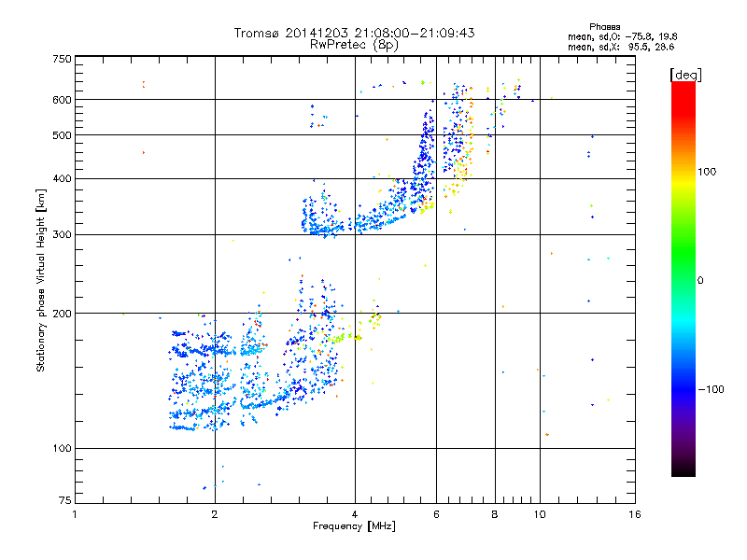Click the x-axis '2' tick label
Viewport: 747px width, 560px height.
pos(215,514)
